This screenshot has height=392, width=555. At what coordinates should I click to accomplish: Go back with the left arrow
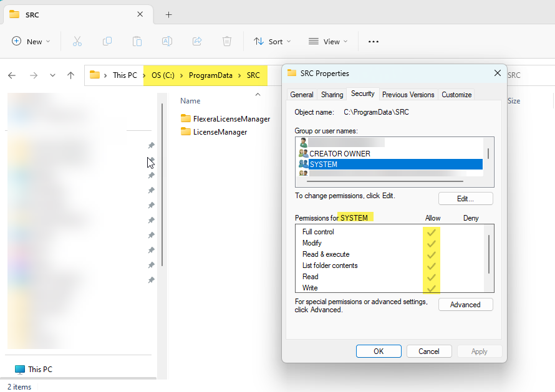click(12, 75)
